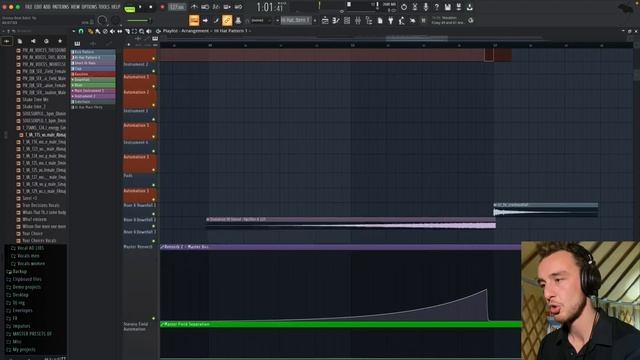Select the browser files document tab
Image resolution: width=640 pixels, height=360 pixels.
(x=20, y=41)
